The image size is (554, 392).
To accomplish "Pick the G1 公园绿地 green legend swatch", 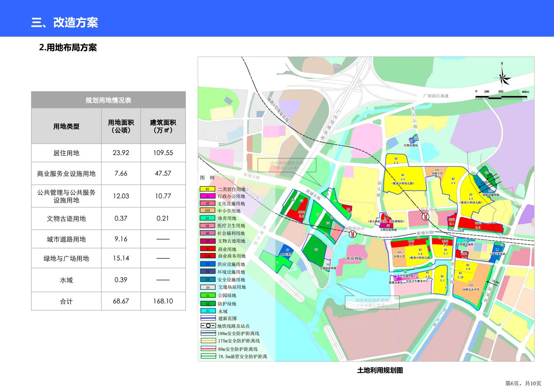I will [x=207, y=295].
